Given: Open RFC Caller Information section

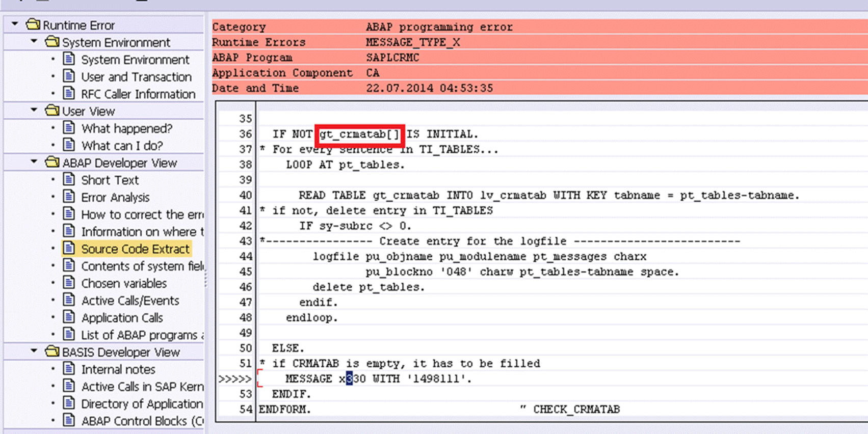Looking at the screenshot, I should point(138,94).
